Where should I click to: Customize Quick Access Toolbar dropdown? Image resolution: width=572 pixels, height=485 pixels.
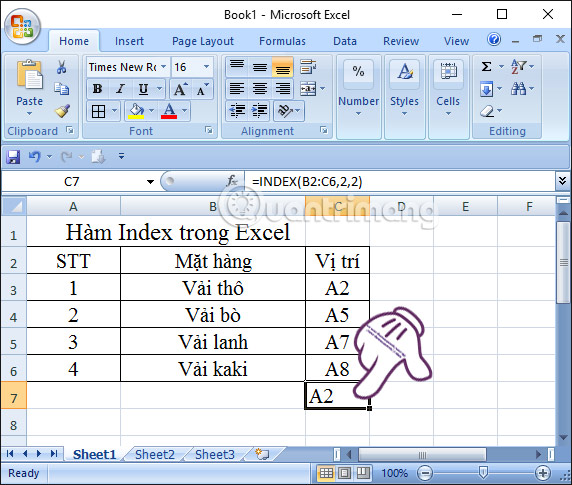121,156
